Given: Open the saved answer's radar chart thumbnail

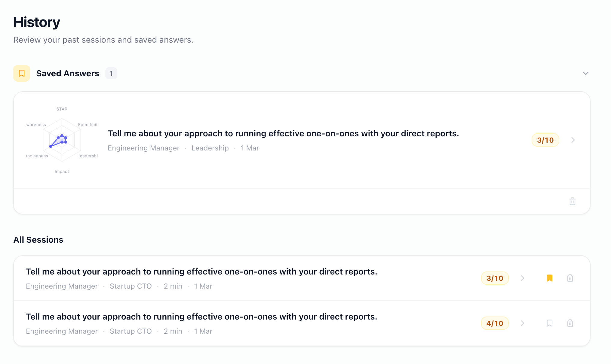Looking at the screenshot, I should [x=62, y=140].
